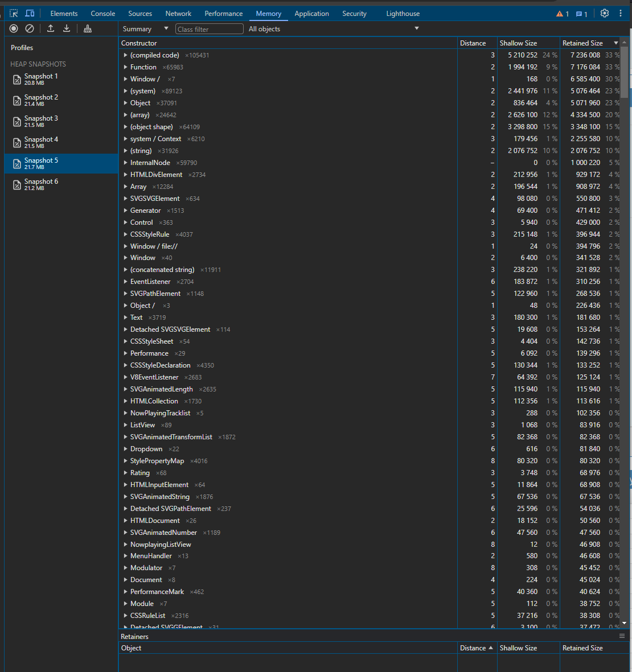The image size is (632, 672).
Task: Clear all profiles with the circle-slash icon
Action: 30,28
